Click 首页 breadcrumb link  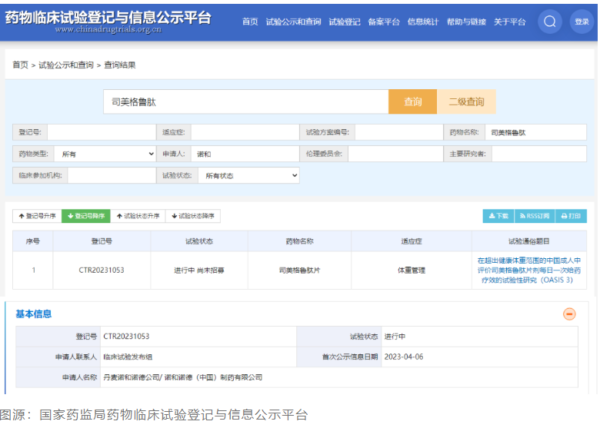20,65
